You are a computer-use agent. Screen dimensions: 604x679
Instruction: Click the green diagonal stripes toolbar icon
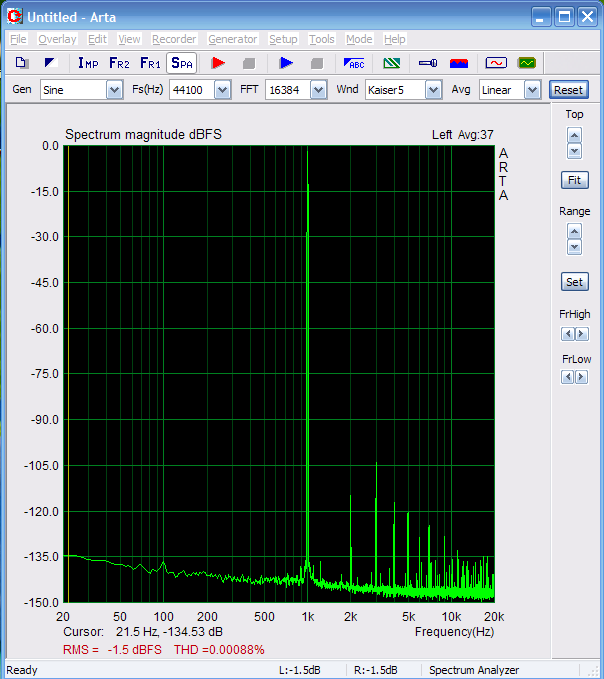coord(392,63)
